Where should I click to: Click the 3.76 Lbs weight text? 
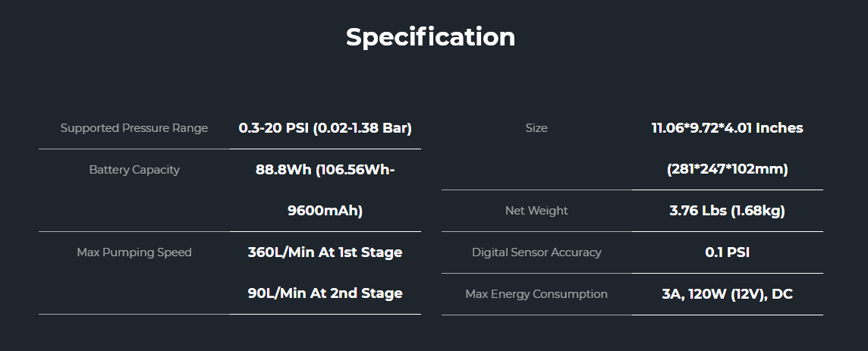(x=697, y=211)
